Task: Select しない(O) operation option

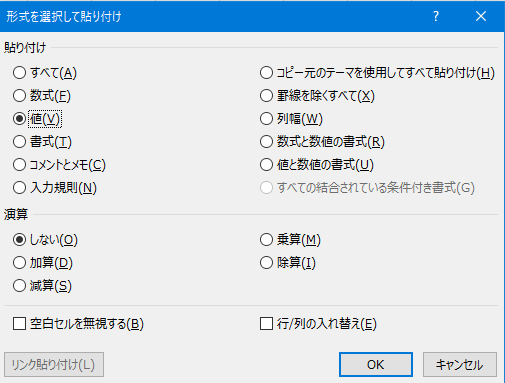Action: [45, 240]
